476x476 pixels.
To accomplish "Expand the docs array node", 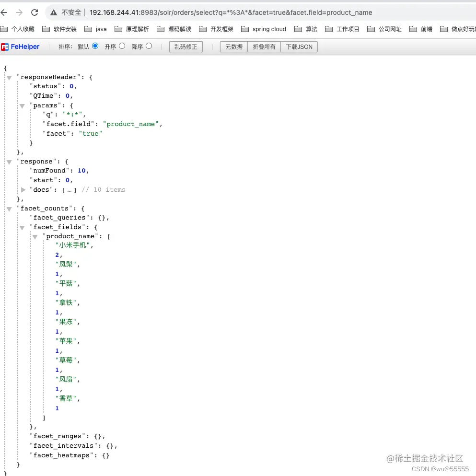I will [23, 190].
